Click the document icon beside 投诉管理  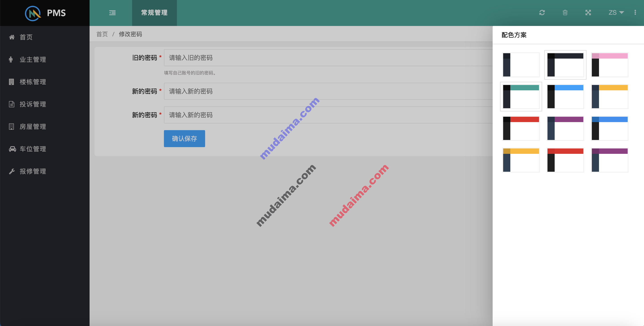click(11, 104)
